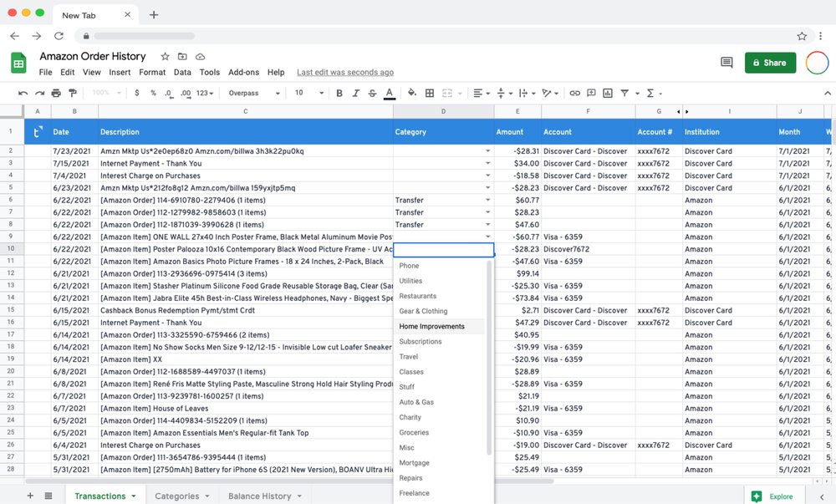This screenshot has height=504, width=836.
Task: Toggle bold formatting
Action: pyautogui.click(x=339, y=94)
